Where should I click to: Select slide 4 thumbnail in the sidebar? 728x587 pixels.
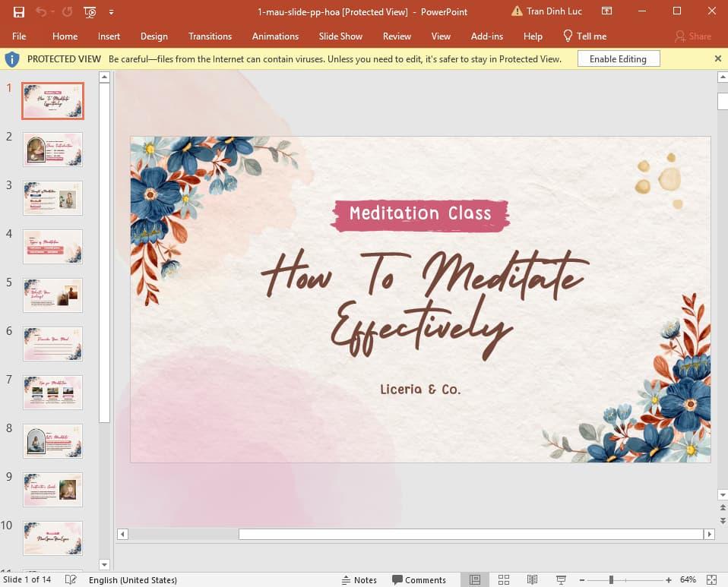(52, 246)
